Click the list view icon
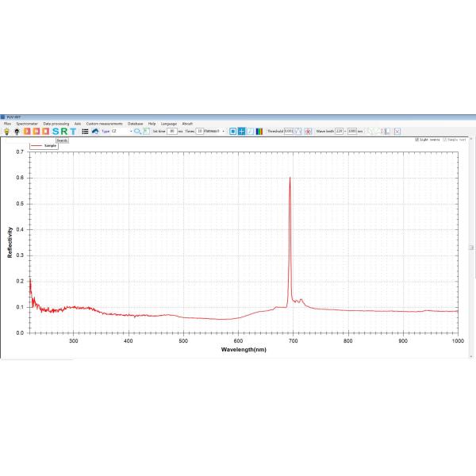The image size is (476, 476). tap(85, 131)
